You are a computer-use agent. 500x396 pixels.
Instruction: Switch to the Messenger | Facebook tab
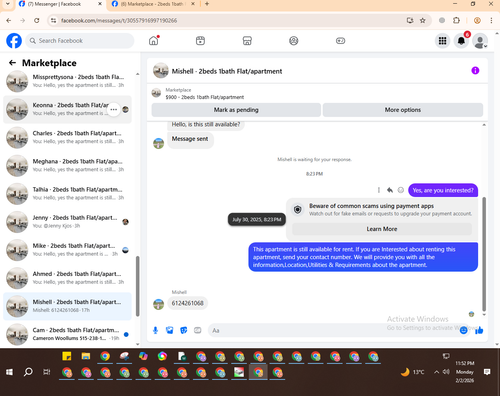pos(61,4)
